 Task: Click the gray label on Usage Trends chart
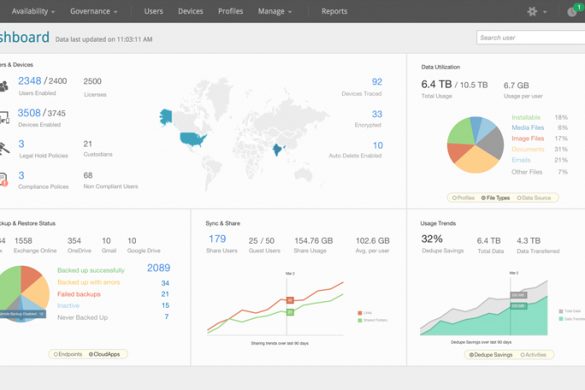click(519, 295)
